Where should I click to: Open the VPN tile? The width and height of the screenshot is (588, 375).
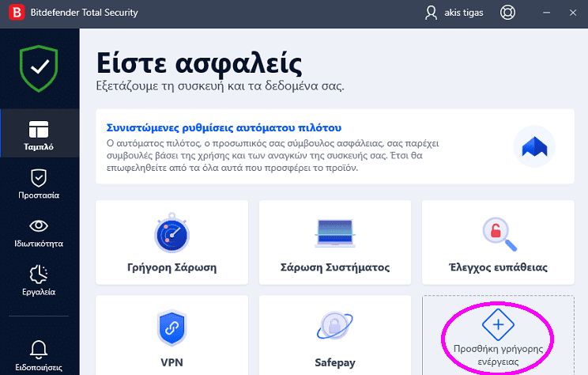(x=171, y=335)
